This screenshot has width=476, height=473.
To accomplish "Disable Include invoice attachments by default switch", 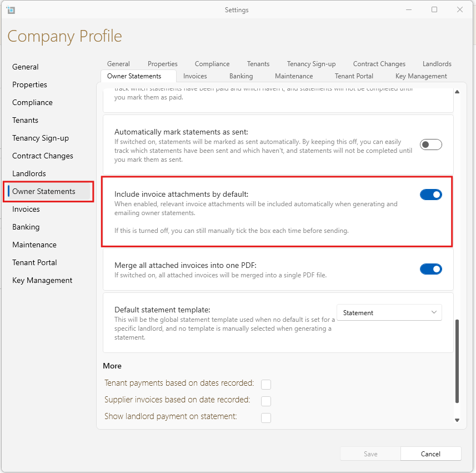I will (x=431, y=195).
